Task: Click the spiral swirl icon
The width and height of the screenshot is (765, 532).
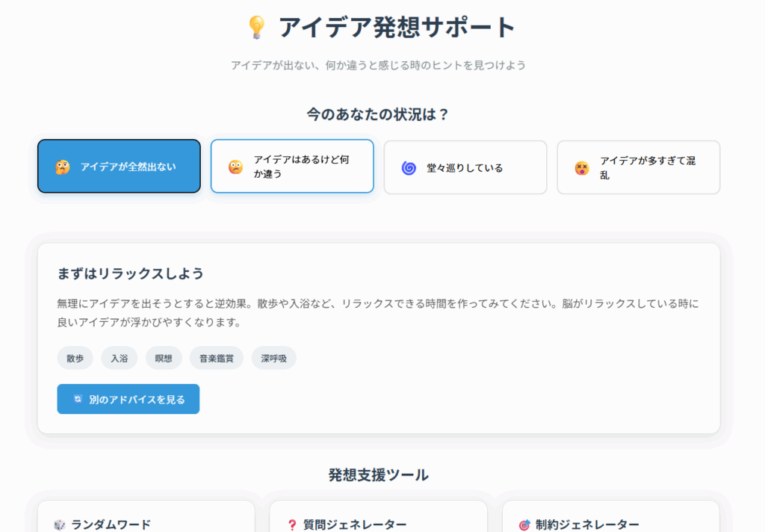Action: (409, 167)
